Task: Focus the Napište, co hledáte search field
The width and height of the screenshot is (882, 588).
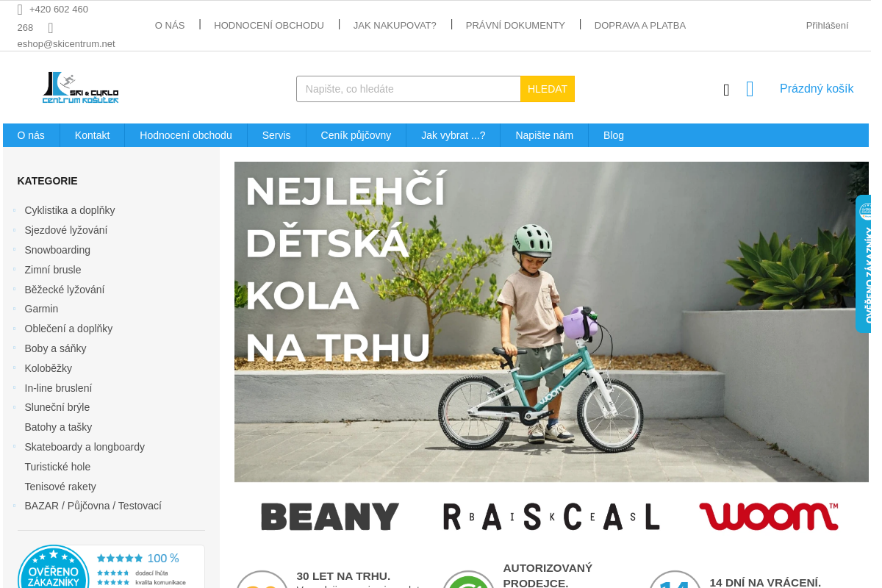Action: (409, 89)
